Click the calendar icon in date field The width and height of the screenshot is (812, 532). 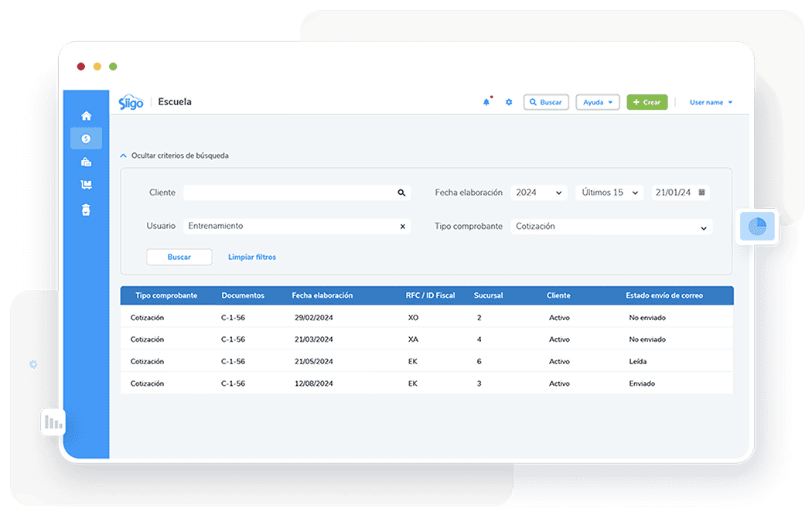[701, 193]
